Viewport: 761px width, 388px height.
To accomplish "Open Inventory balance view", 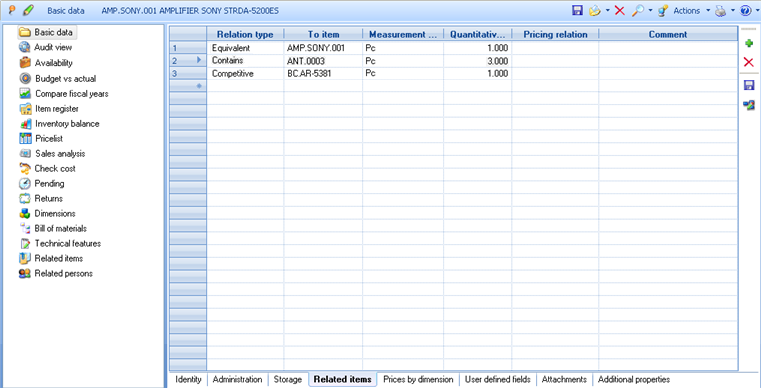I will pos(67,124).
